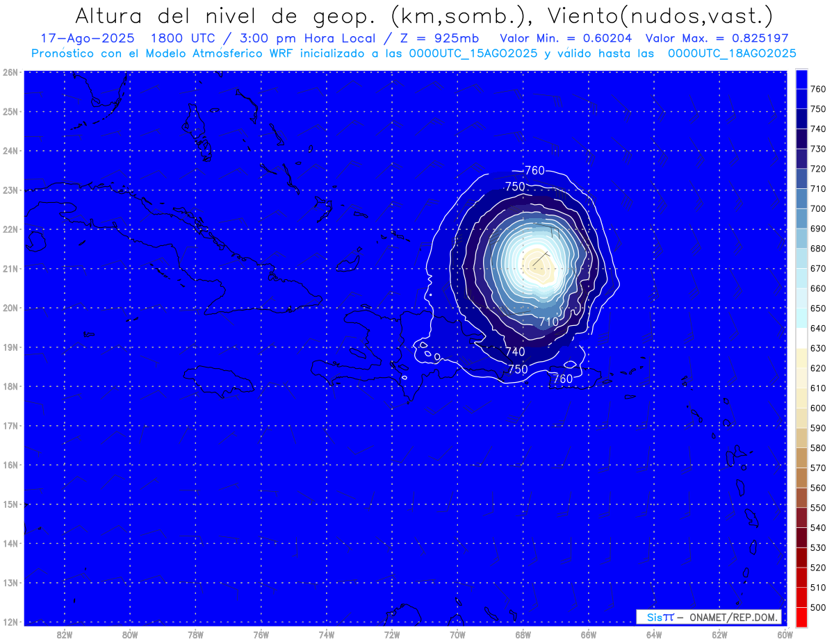Click the 550 label on the color bar

(x=818, y=508)
